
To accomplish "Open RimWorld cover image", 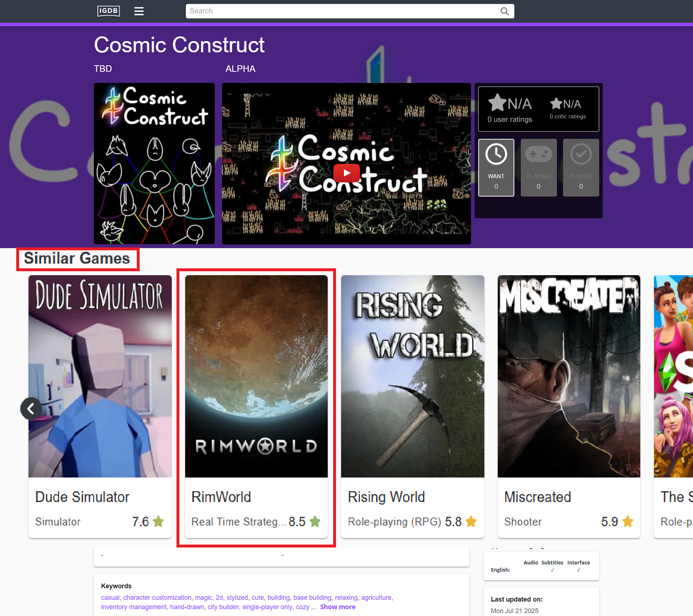I will [x=256, y=376].
